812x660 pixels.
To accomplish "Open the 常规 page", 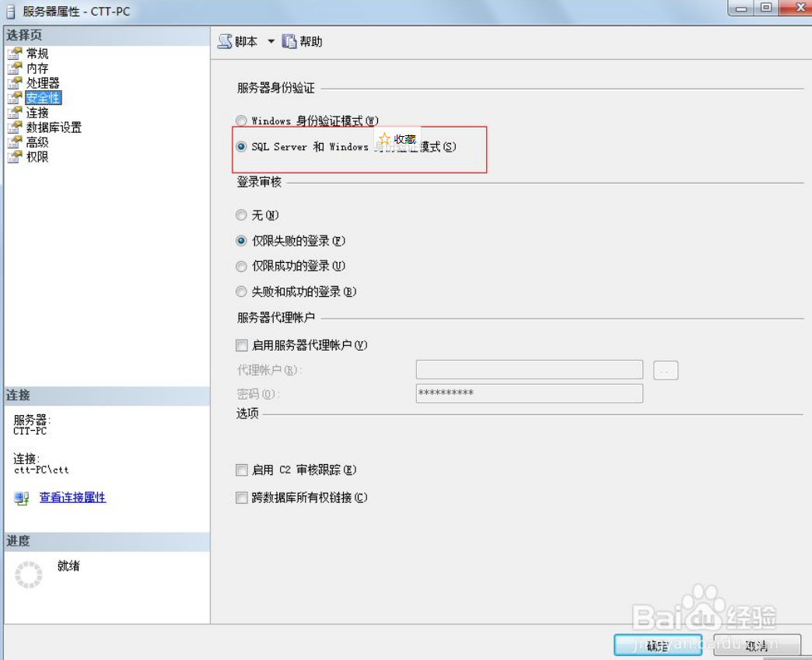I will (37, 54).
